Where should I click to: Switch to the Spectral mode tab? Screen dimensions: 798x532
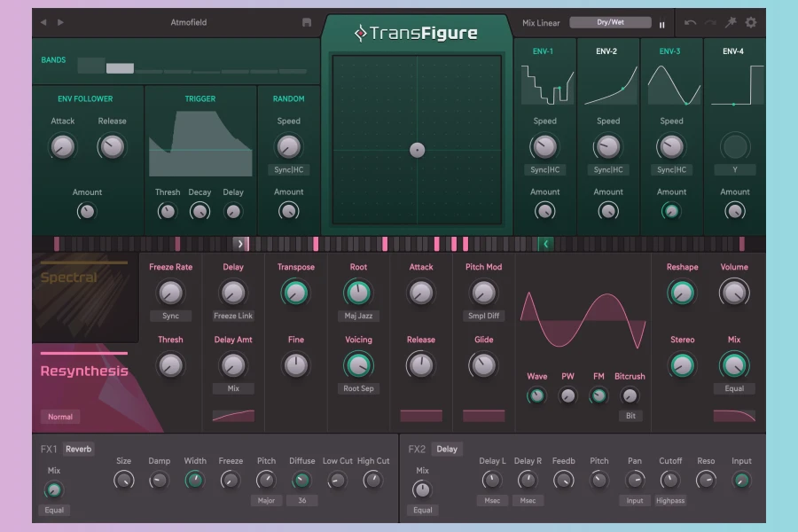tap(69, 278)
